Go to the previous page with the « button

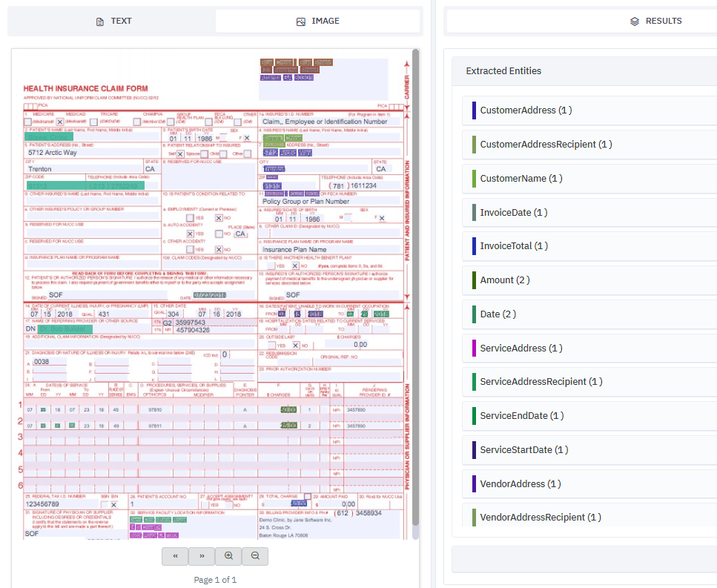click(174, 556)
